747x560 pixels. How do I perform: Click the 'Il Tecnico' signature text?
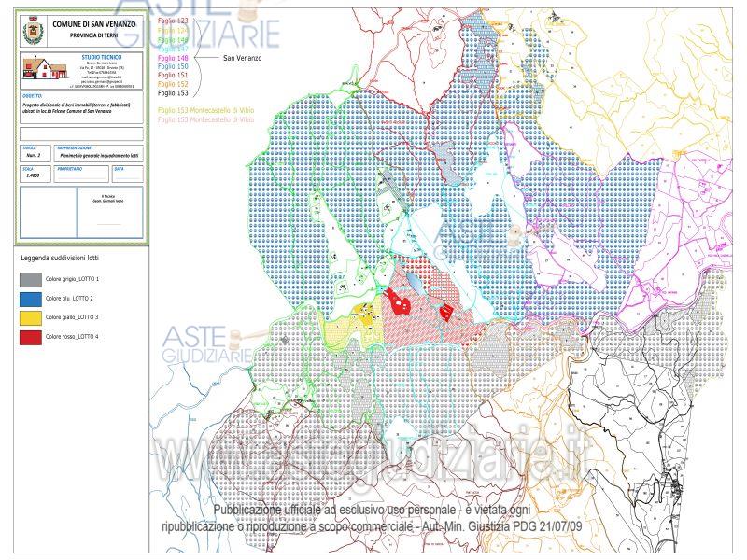coord(108,196)
